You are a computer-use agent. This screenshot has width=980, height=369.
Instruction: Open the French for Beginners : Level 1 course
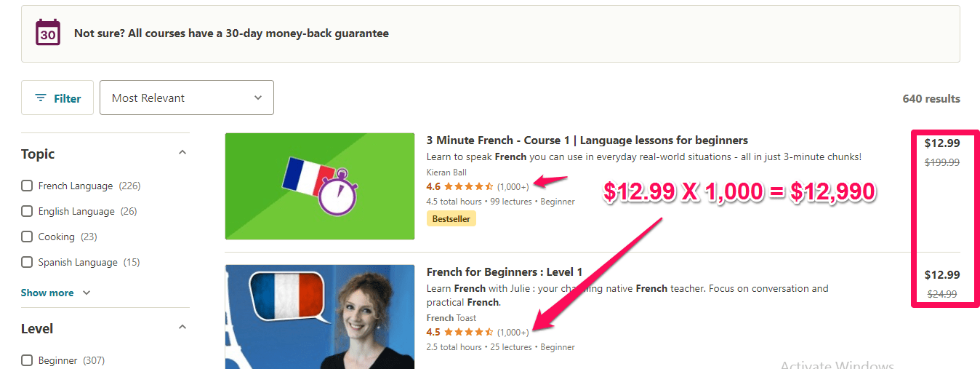click(x=504, y=272)
